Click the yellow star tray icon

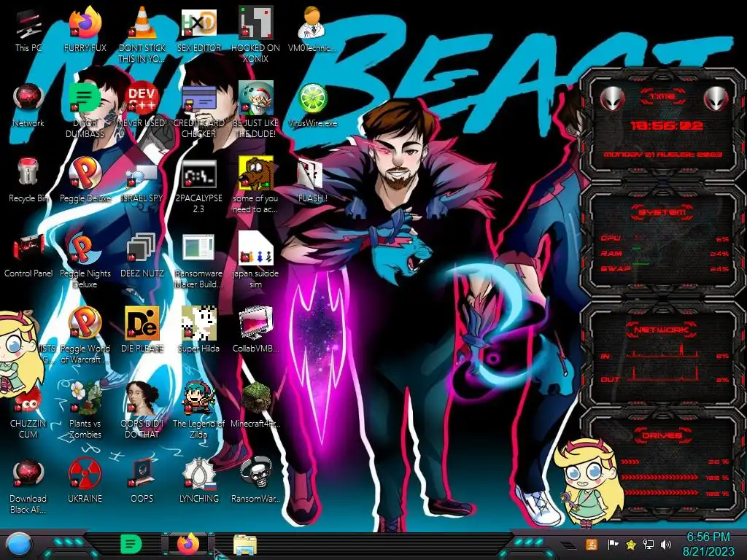[x=631, y=544]
